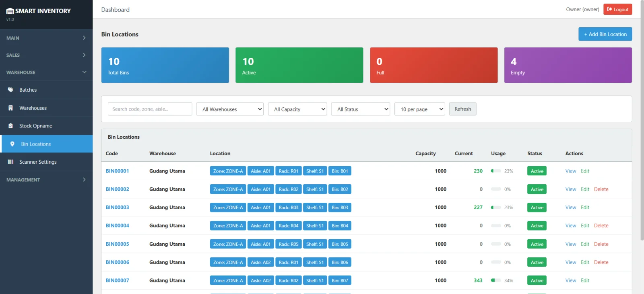Expand the MAIN sidebar section
The height and width of the screenshot is (294, 644).
coord(46,38)
